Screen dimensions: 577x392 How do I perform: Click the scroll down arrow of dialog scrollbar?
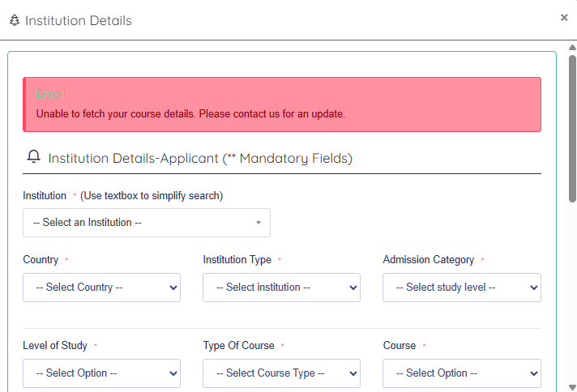pyautogui.click(x=572, y=387)
